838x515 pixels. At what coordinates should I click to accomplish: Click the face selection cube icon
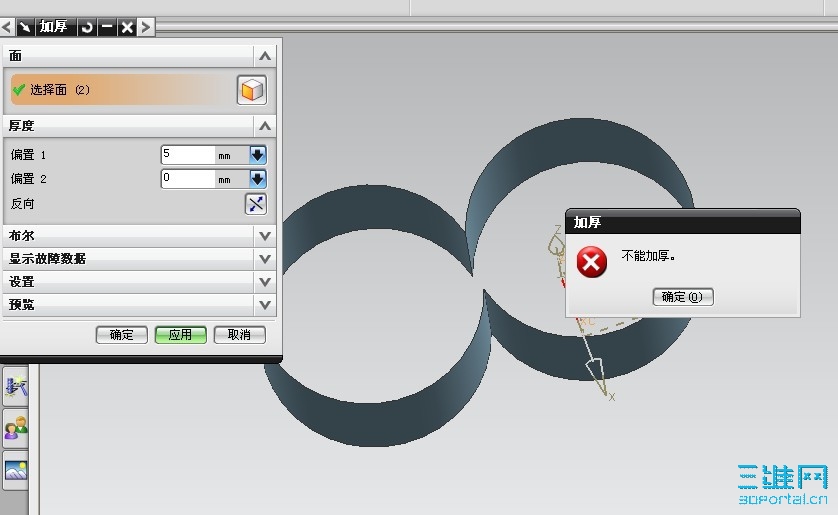point(252,90)
